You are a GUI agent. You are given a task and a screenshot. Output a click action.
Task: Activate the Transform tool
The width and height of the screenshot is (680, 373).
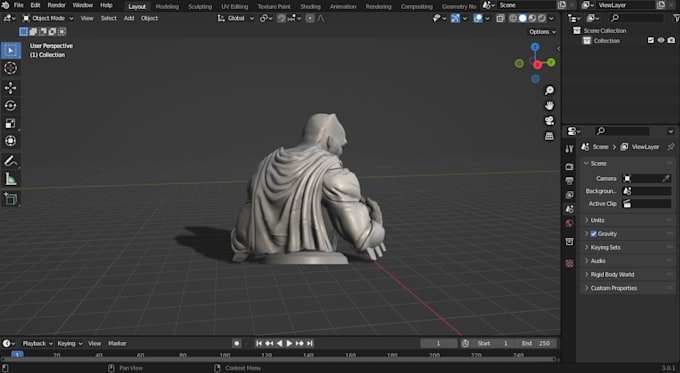tap(11, 141)
